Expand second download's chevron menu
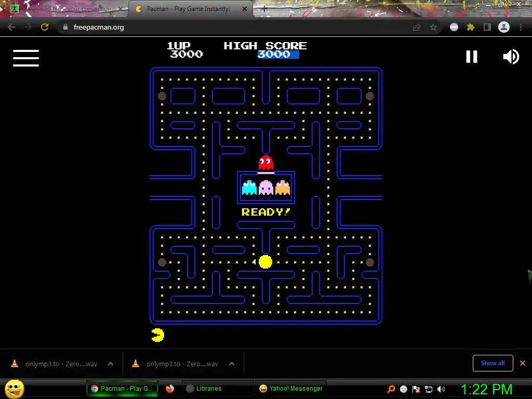The image size is (532, 399). click(232, 364)
